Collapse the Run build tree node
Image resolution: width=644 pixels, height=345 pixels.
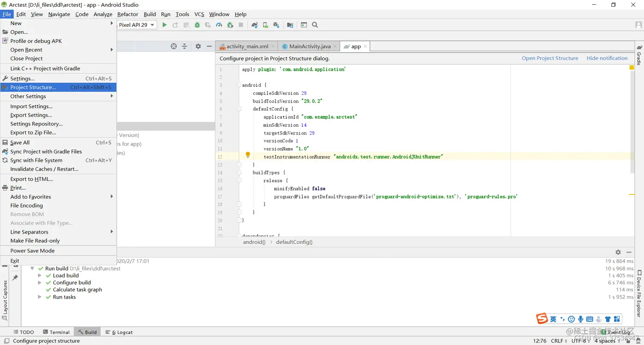coord(32,268)
